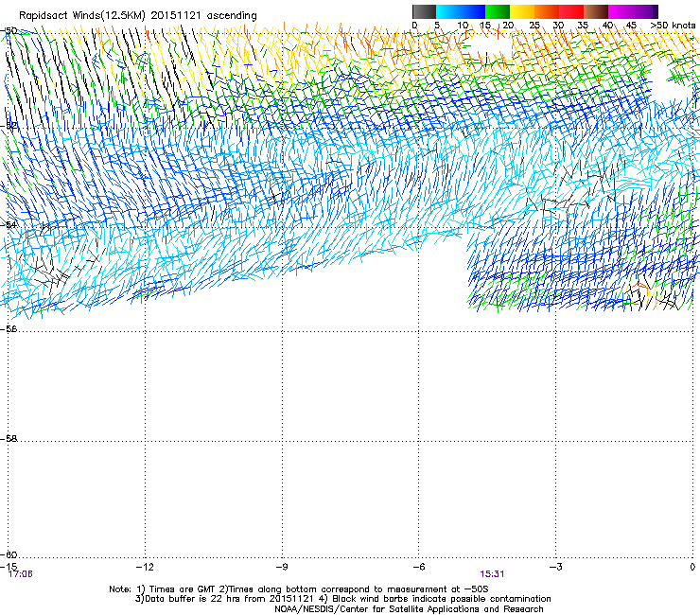Click the -52 latitude label
Image resolution: width=700 pixels, height=615 pixels.
[9, 126]
